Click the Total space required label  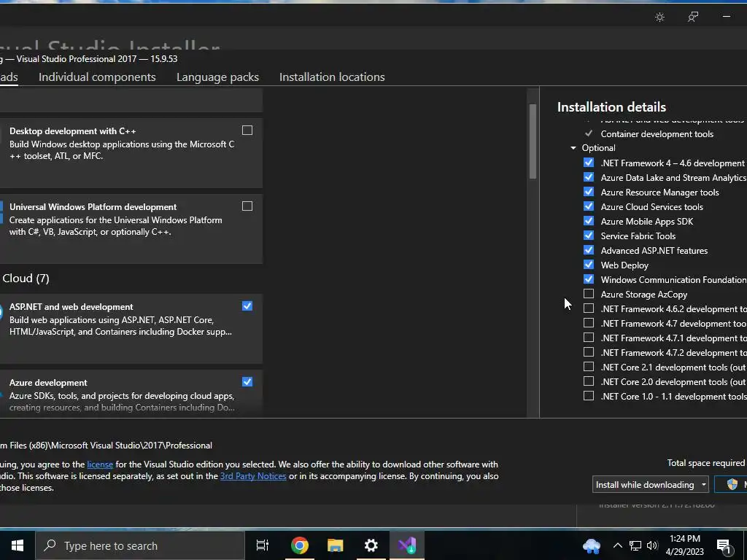coord(705,463)
